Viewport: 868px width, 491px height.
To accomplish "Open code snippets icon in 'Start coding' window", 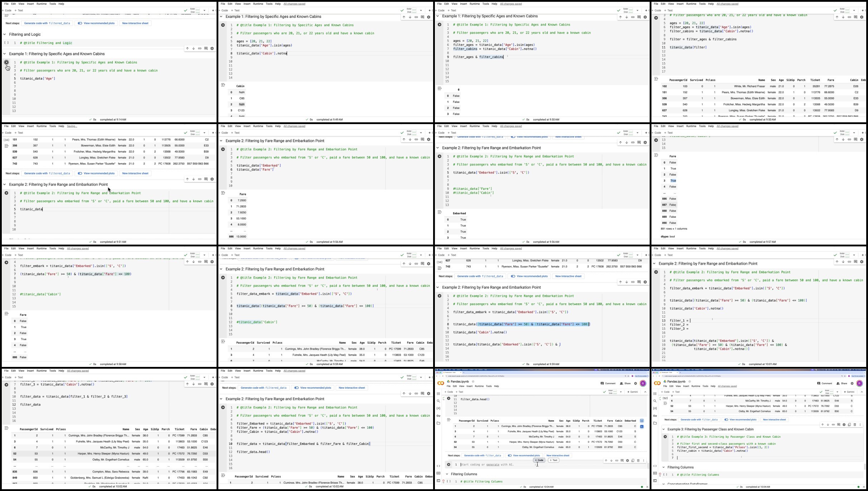I will (x=438, y=466).
